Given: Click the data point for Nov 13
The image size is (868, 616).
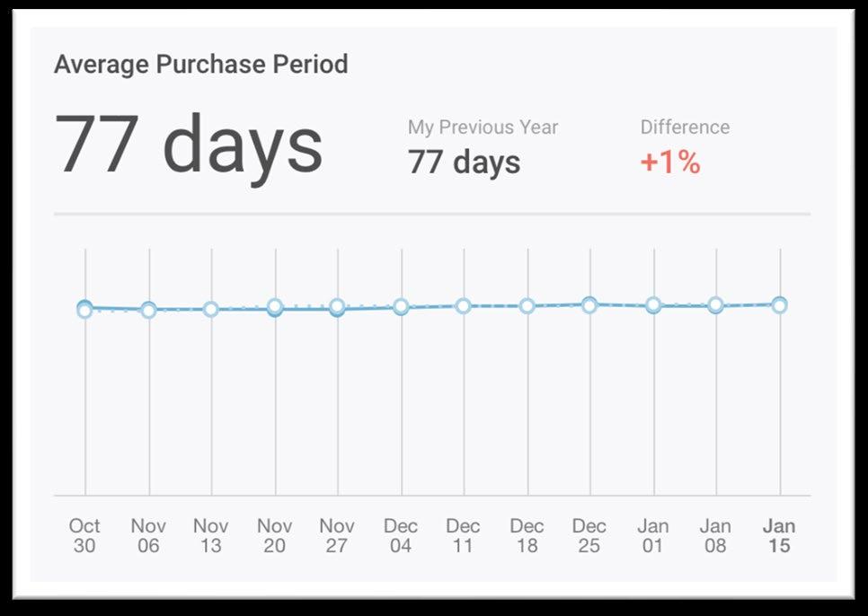Looking at the screenshot, I should pos(211,309).
